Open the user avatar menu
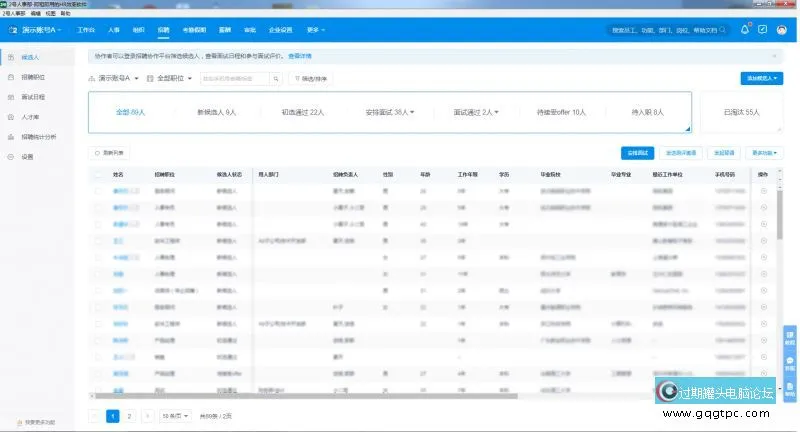Screen dimensions: 800x432 782,30
